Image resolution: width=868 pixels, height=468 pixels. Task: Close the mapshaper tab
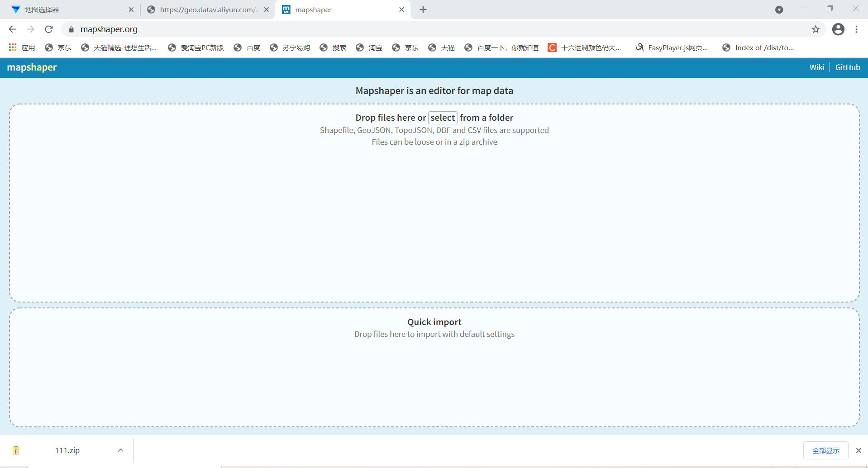tap(401, 9)
